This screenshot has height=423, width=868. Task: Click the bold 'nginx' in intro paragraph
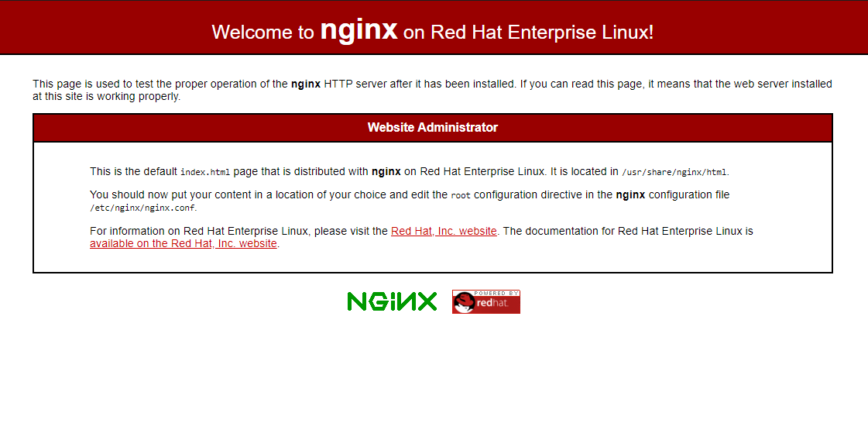pyautogui.click(x=306, y=84)
